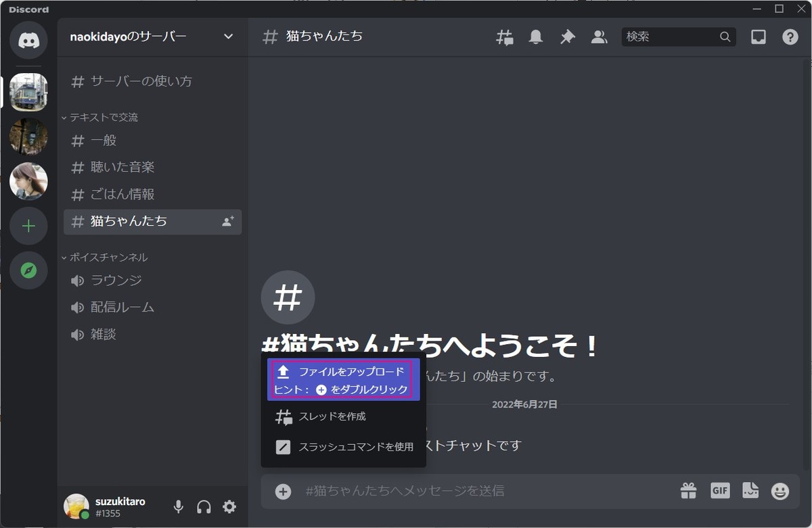The width and height of the screenshot is (812, 528).
Task: Click suzukitaro user avatar
Action: click(76, 506)
